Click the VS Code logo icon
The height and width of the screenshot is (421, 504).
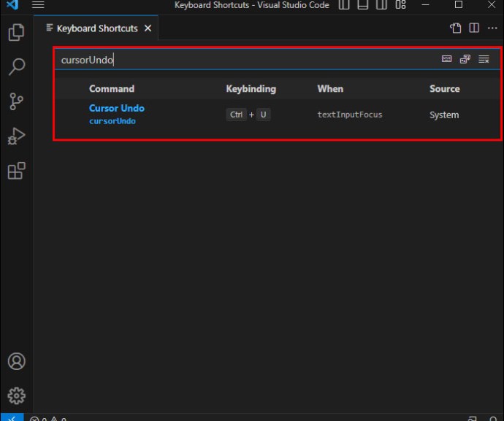tap(12, 4)
